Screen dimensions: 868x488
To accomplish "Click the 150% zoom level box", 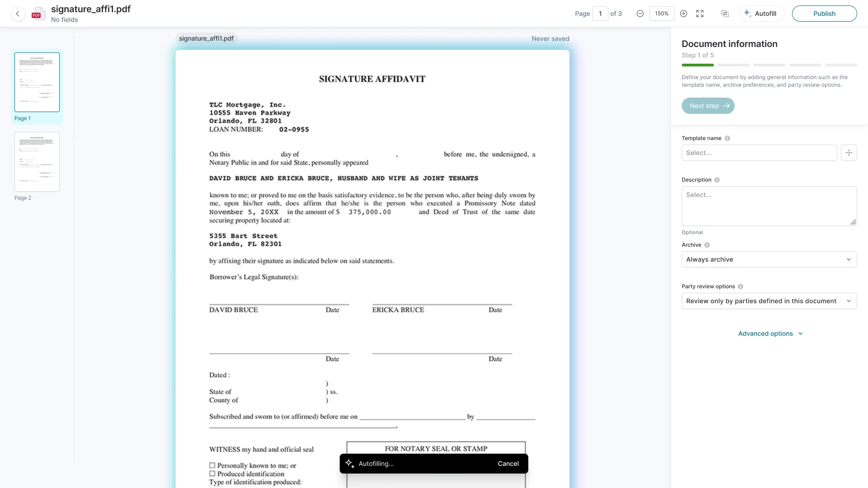I will pyautogui.click(x=662, y=14).
